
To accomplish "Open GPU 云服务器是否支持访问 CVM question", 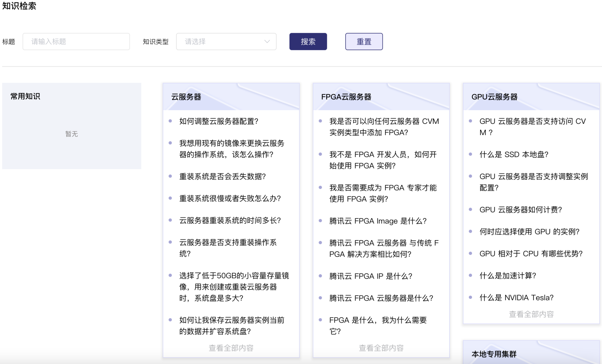I will point(533,127).
